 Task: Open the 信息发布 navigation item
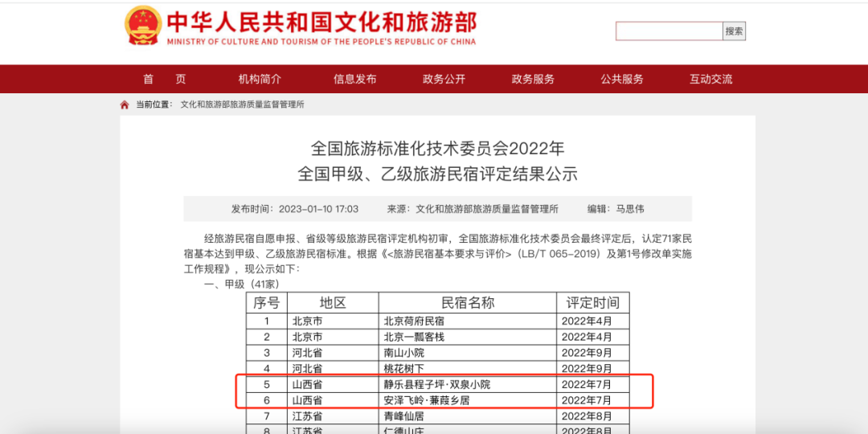tap(355, 79)
